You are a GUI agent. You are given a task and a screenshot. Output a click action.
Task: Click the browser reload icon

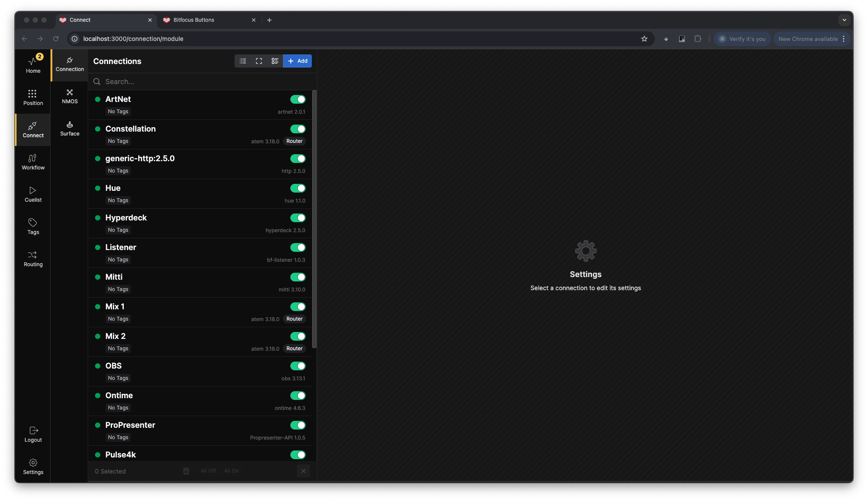pyautogui.click(x=56, y=39)
